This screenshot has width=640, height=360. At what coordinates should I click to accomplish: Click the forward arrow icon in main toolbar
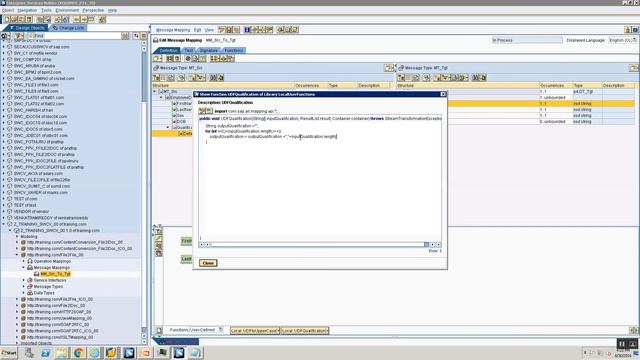click(x=84, y=19)
